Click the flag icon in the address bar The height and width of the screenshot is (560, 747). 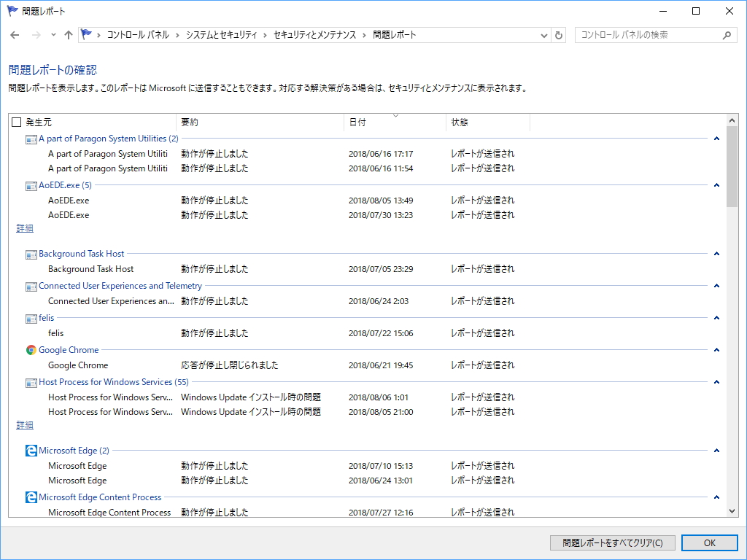(x=86, y=34)
